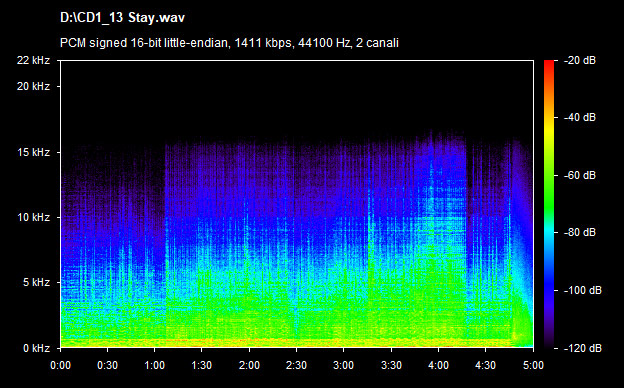Click the 10 kHz frequency axis label
Screen dimensions: 624x388
point(33,217)
